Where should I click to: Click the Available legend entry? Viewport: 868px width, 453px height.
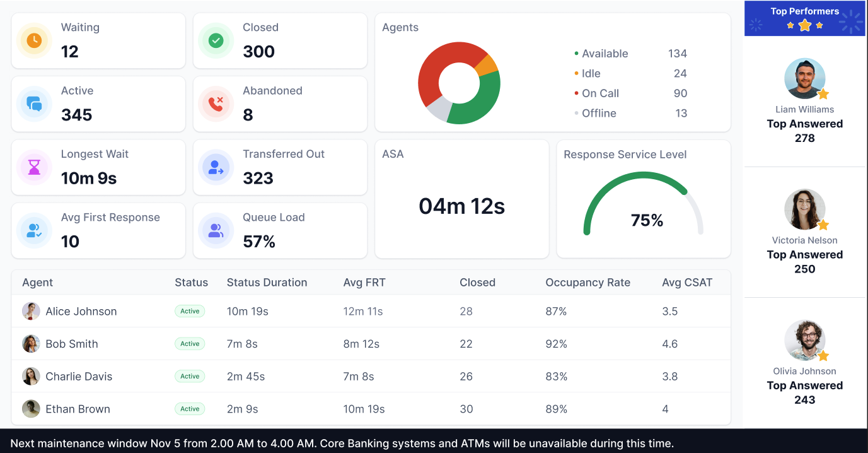[x=605, y=54]
